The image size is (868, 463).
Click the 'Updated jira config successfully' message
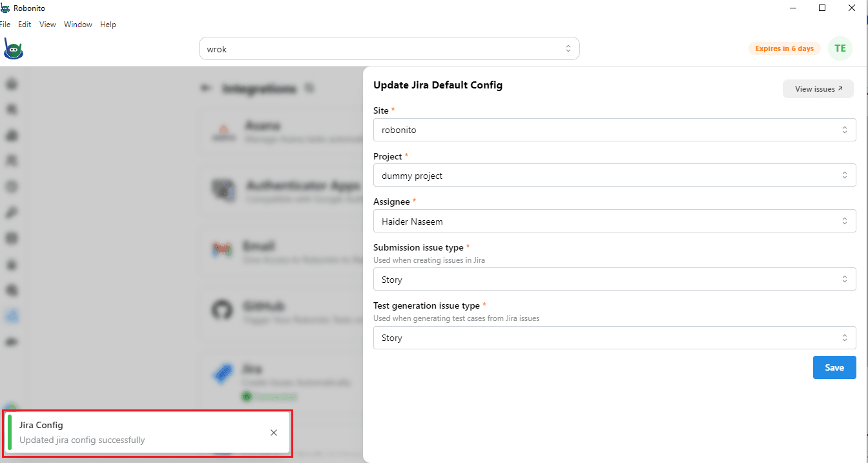[82, 440]
